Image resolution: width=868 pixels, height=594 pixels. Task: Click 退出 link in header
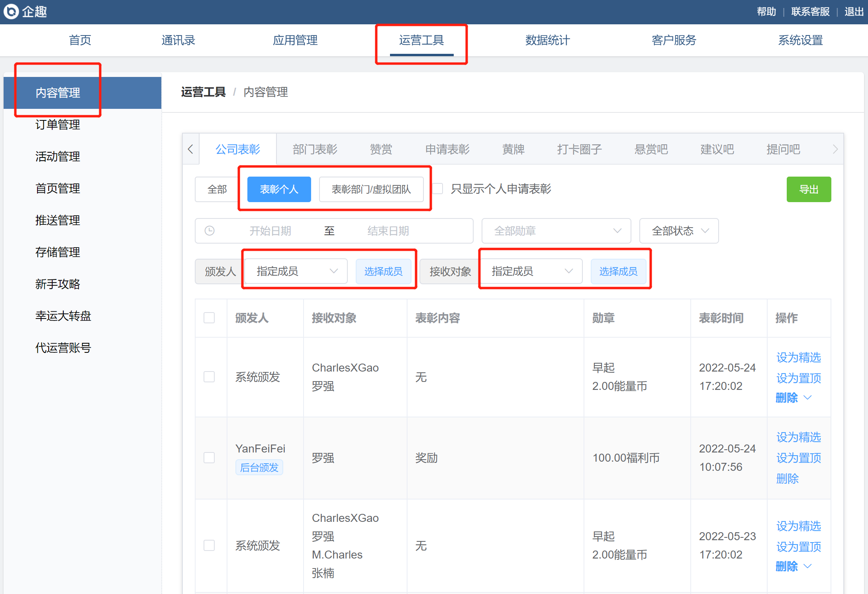(854, 12)
